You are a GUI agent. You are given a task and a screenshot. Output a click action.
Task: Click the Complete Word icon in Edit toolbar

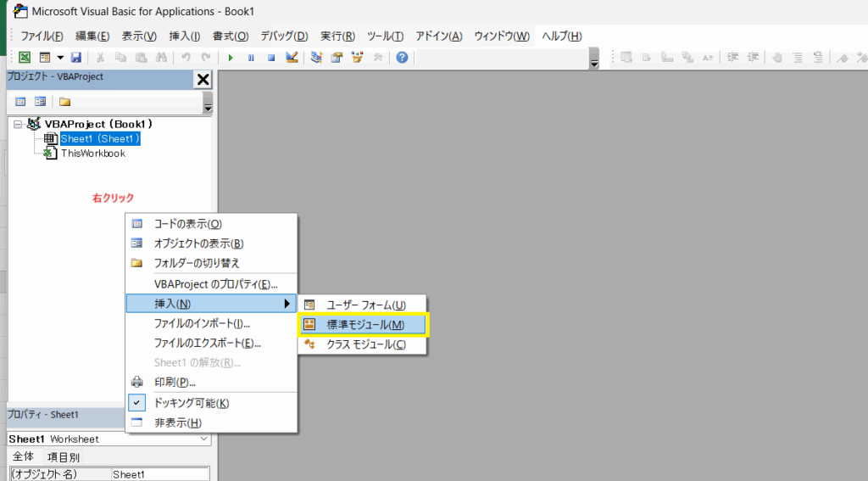pos(708,57)
